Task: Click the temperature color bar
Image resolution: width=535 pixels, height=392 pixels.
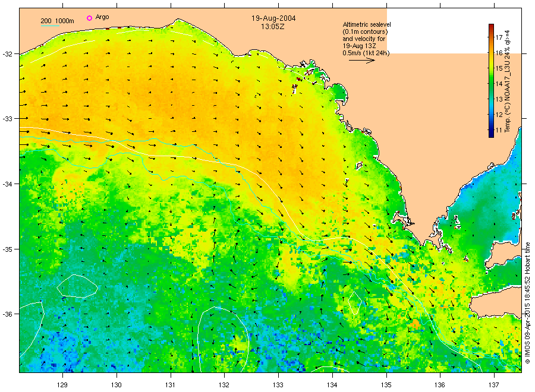Action: pos(492,81)
